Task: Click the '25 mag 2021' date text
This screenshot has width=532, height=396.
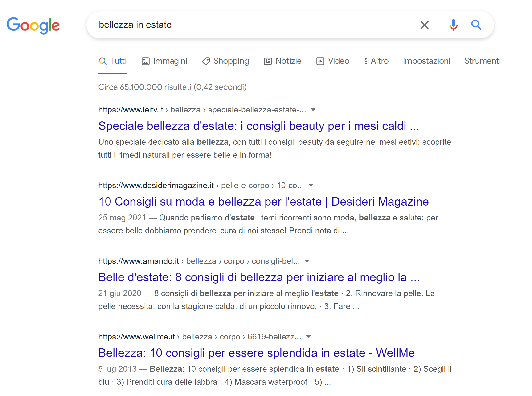Action: coord(122,218)
